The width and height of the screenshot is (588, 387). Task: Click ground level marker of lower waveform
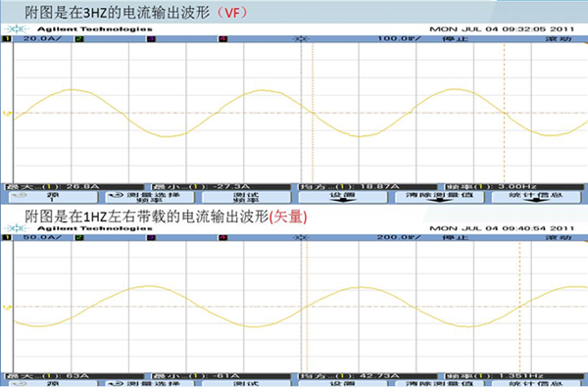pos(7,307)
